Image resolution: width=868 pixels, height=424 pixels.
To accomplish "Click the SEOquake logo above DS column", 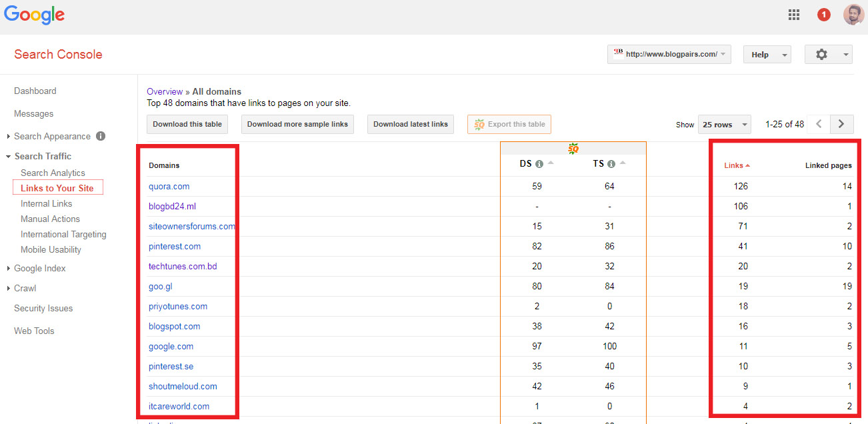I will point(573,148).
